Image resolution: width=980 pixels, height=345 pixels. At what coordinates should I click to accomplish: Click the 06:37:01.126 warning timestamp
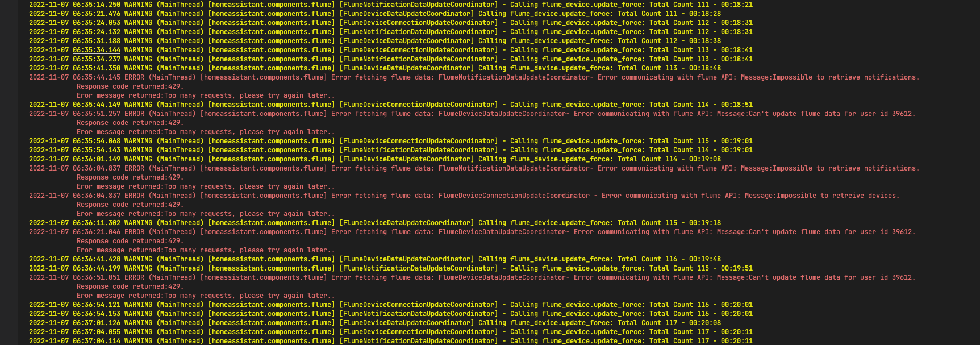pos(97,323)
